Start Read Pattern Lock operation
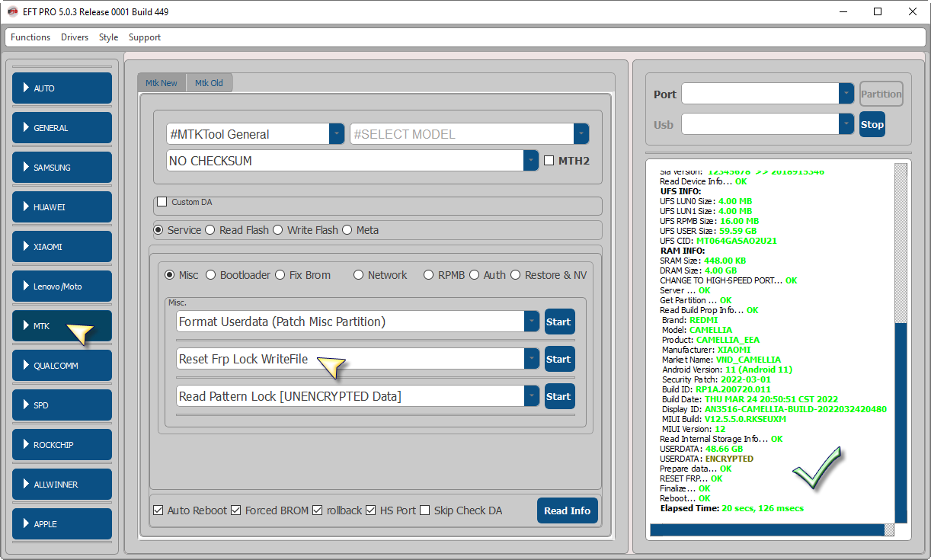The height and width of the screenshot is (560, 931). click(559, 396)
